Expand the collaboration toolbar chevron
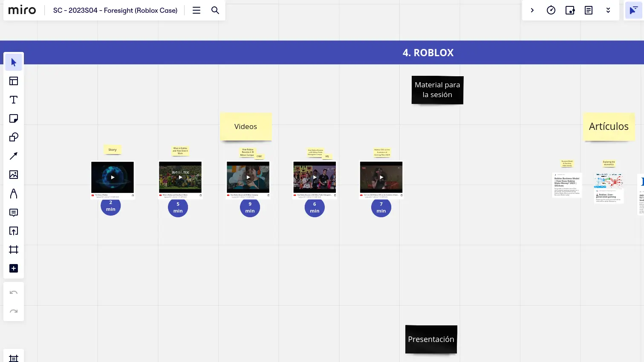This screenshot has width=644, height=362. pos(532,10)
